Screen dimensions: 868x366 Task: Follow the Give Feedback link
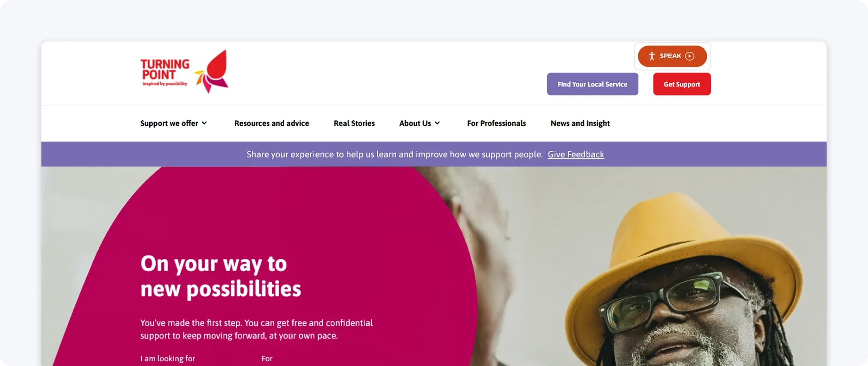coord(576,155)
